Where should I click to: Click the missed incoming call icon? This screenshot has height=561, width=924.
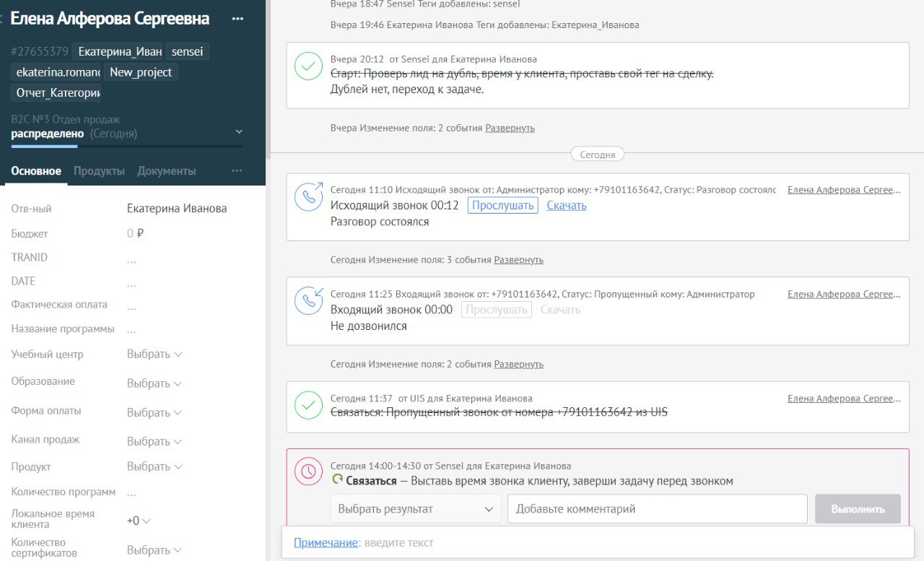pos(309,300)
